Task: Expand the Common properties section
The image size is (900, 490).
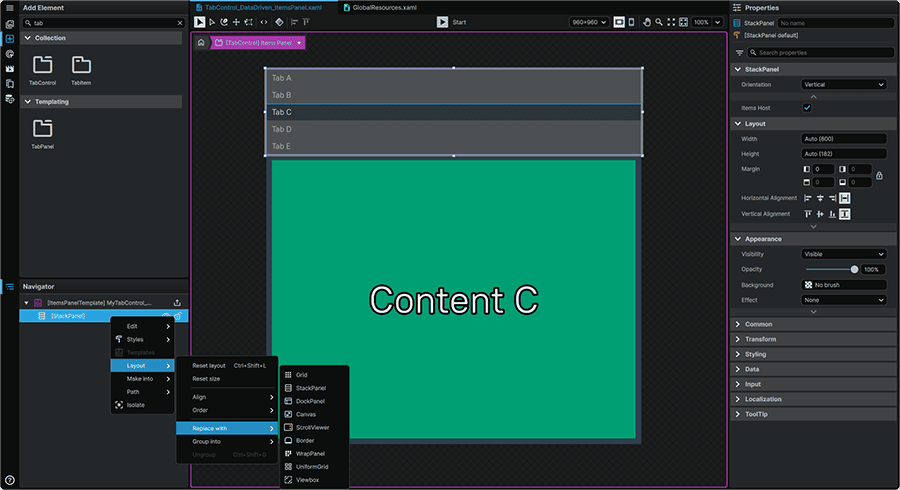Action: (814, 324)
